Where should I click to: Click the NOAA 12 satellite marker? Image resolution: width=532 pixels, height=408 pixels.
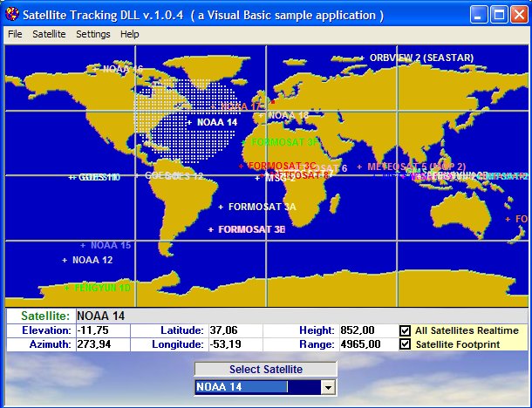tap(65, 260)
